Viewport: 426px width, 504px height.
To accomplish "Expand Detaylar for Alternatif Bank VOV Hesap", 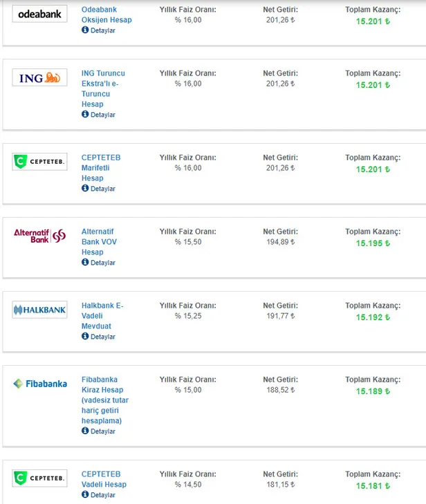I will [x=98, y=263].
